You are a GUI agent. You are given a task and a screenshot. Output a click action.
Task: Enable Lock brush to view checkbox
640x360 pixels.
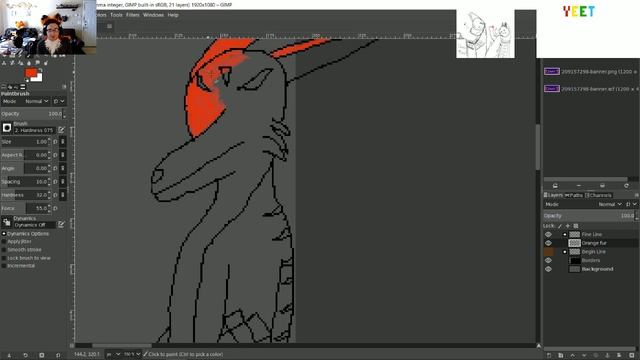click(x=4, y=258)
